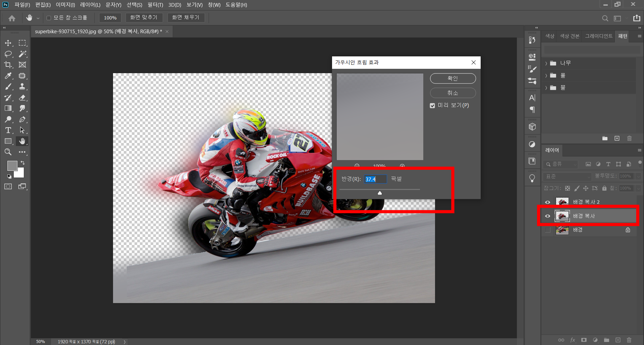Screen dimensions: 644x345
Task: Select the Move tool
Action: point(8,43)
